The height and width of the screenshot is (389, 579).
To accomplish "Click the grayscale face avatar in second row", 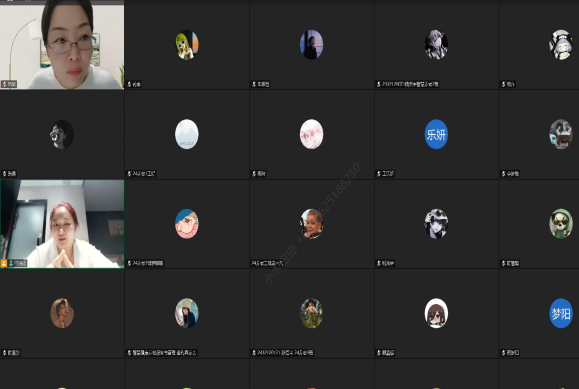I will click(62, 134).
